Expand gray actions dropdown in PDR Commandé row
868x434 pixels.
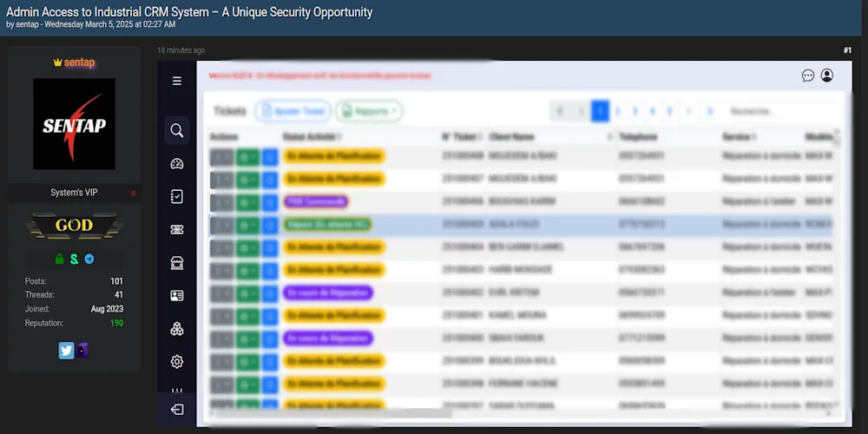pos(222,202)
